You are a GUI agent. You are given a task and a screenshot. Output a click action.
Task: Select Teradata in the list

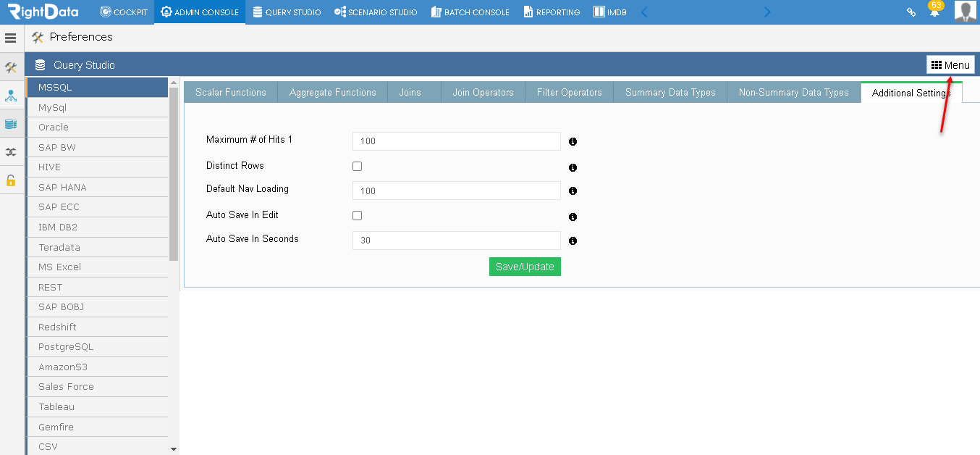[97, 247]
